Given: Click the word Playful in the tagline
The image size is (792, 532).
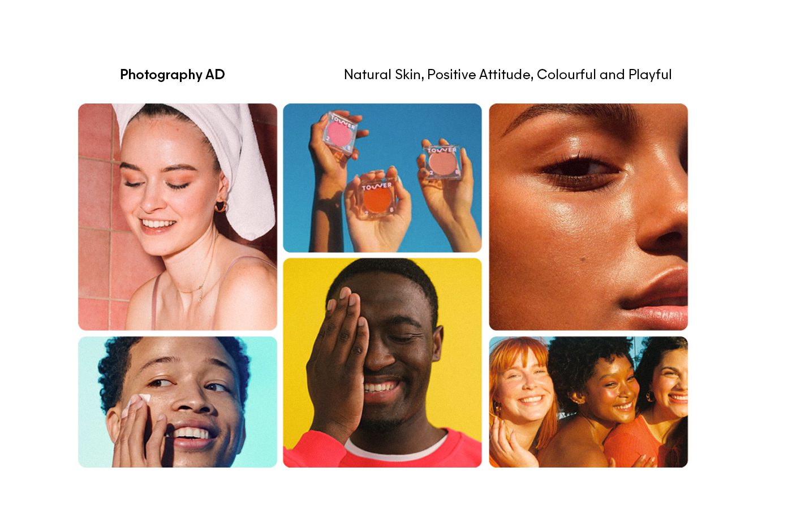Looking at the screenshot, I should 650,75.
